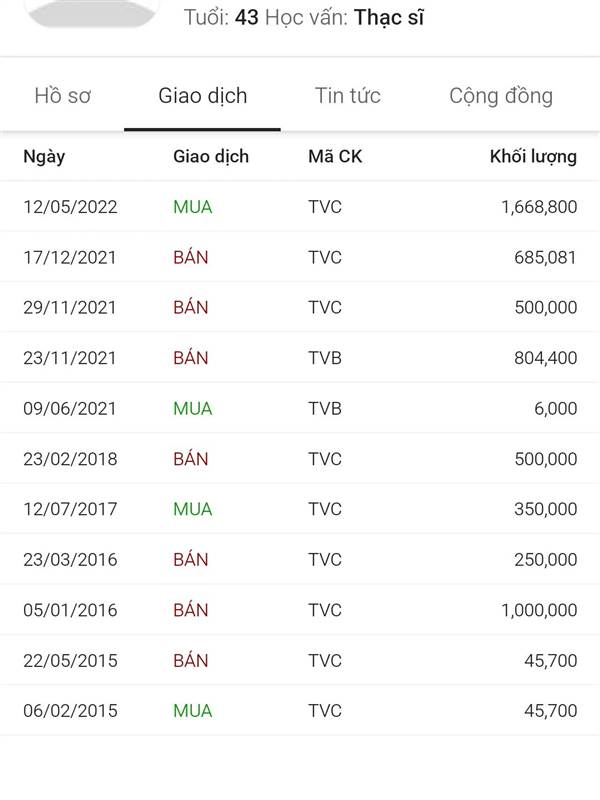Viewport: 600px width, 800px height.
Task: Click TVC code in the 22/05/2015 row
Action: pos(324,660)
